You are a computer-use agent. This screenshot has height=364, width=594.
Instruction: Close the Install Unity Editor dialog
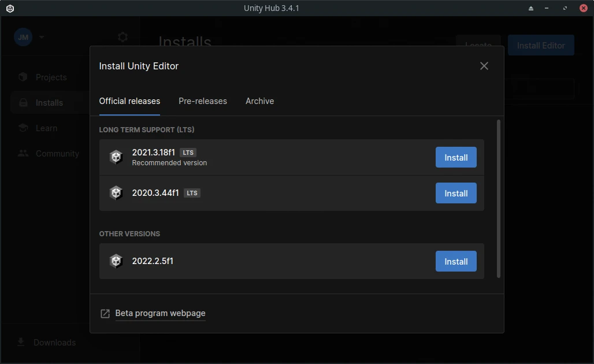click(484, 66)
